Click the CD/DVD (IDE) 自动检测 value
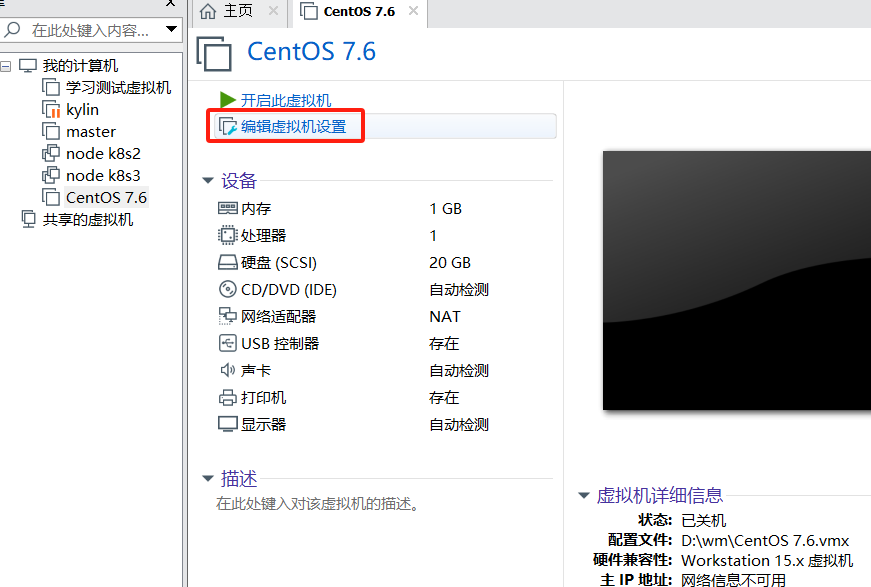 (459, 289)
